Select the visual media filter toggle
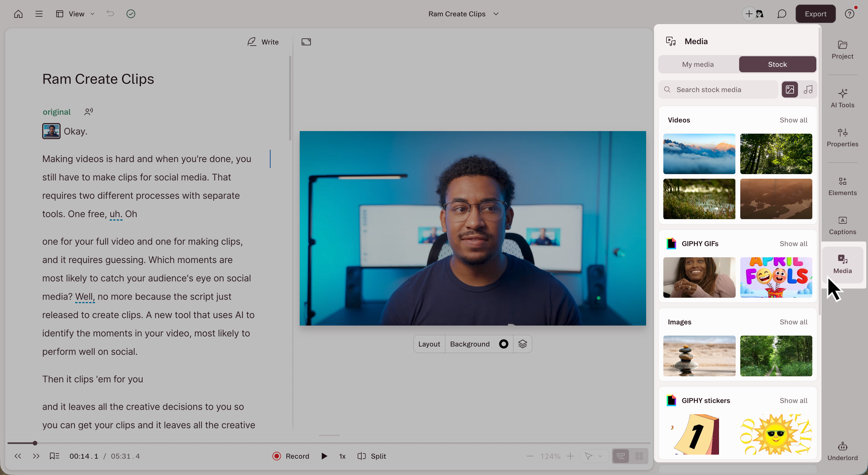Image resolution: width=868 pixels, height=475 pixels. click(789, 89)
